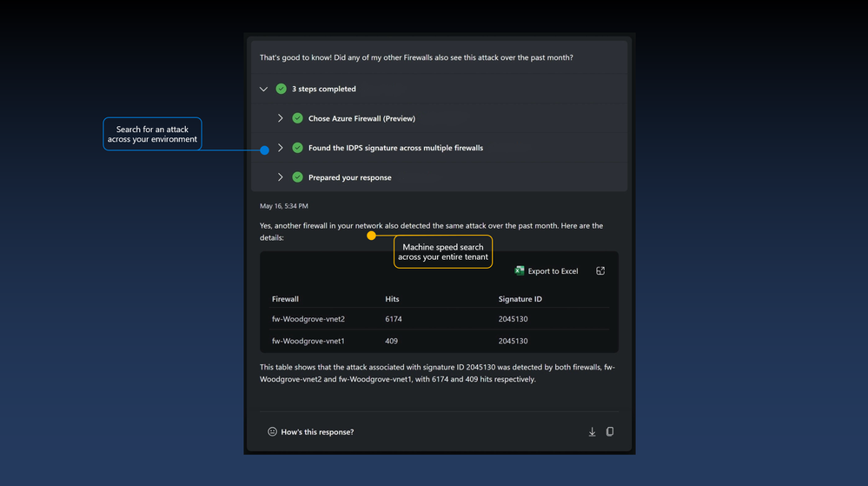The width and height of the screenshot is (868, 486).
Task: Select the Signature ID column header
Action: coord(520,299)
